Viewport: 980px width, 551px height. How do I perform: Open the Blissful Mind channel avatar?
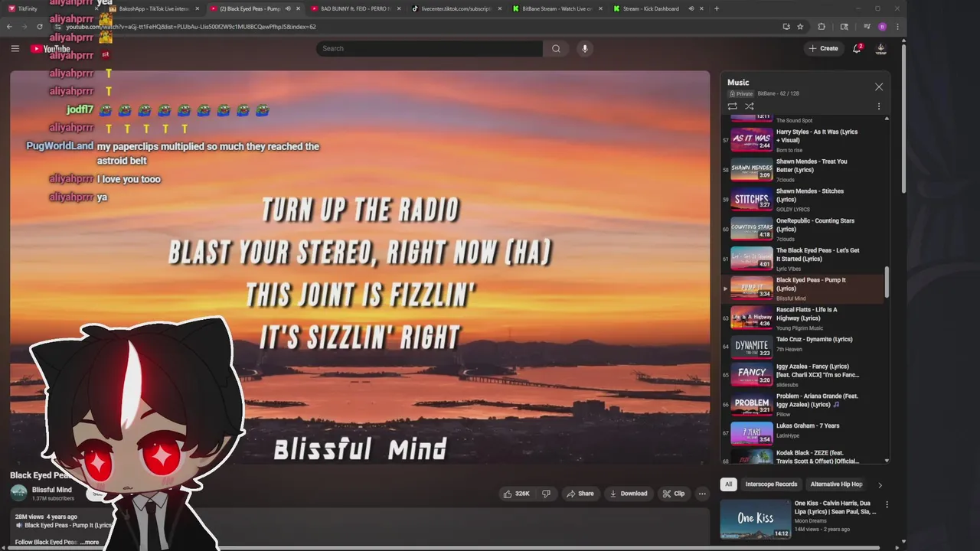(18, 494)
